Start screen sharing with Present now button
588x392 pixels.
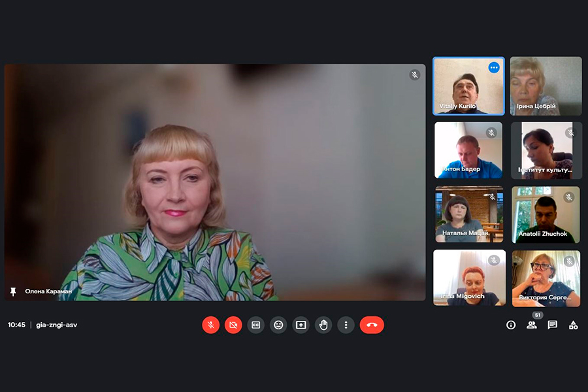point(301,325)
